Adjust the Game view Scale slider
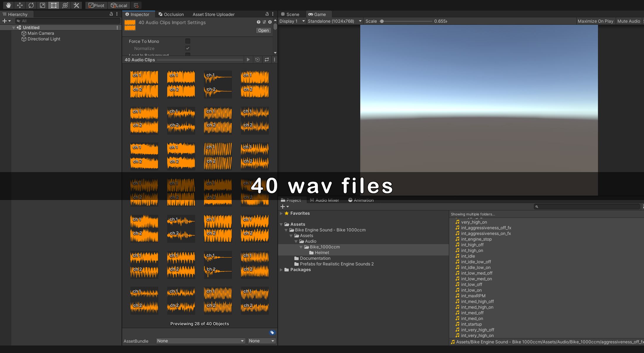 382,21
